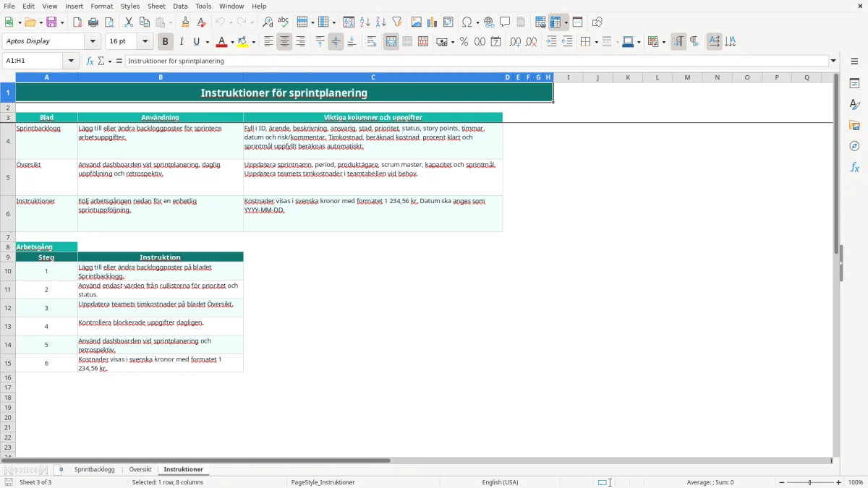The image size is (868, 488).
Task: Toggle Merge and Center Cells
Action: [x=391, y=42]
